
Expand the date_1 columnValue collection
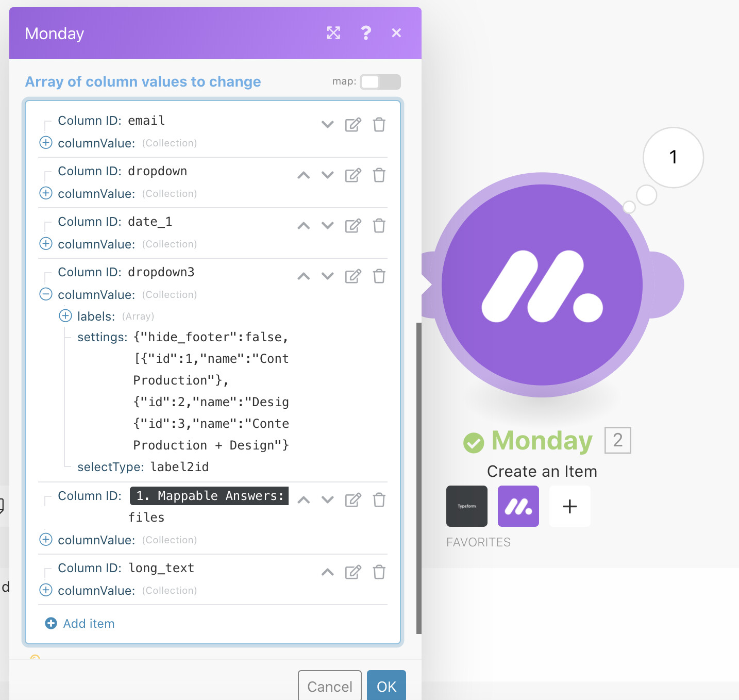tap(46, 243)
